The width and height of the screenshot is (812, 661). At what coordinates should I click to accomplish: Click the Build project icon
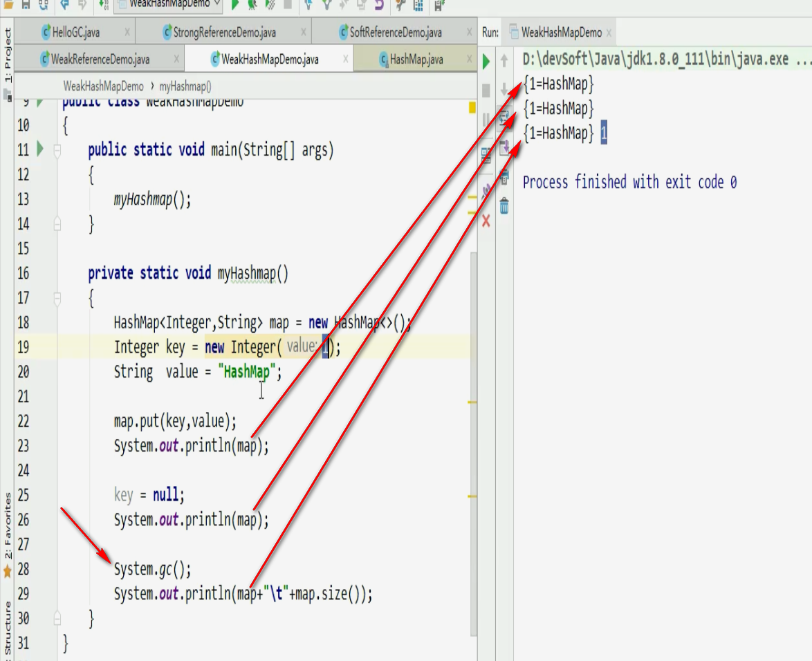[104, 5]
